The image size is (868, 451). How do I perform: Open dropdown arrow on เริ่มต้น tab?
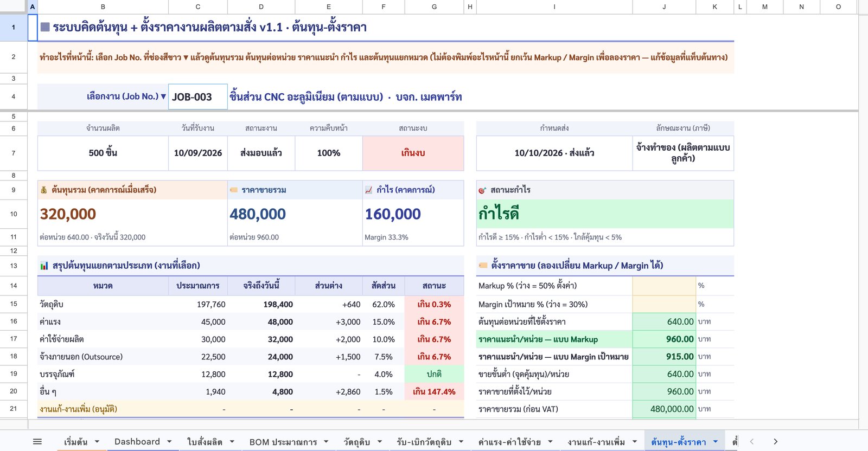point(97,442)
